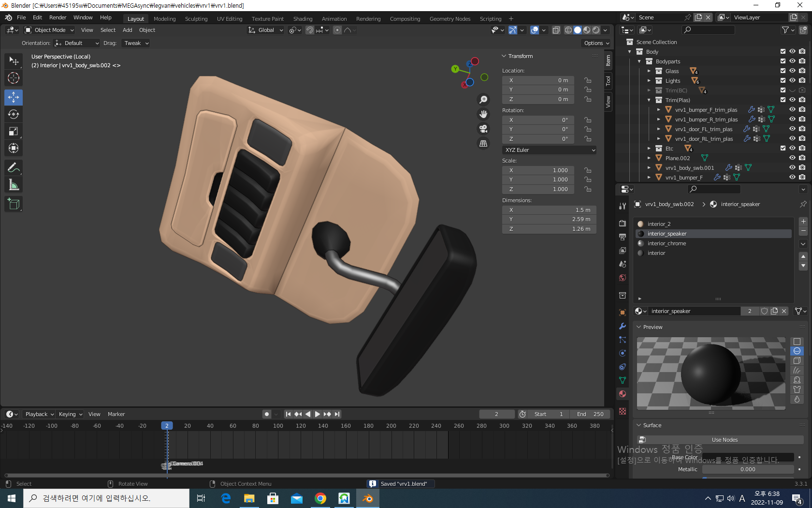The width and height of the screenshot is (812, 508).
Task: Hide Plane.002 object in viewport
Action: pos(792,158)
